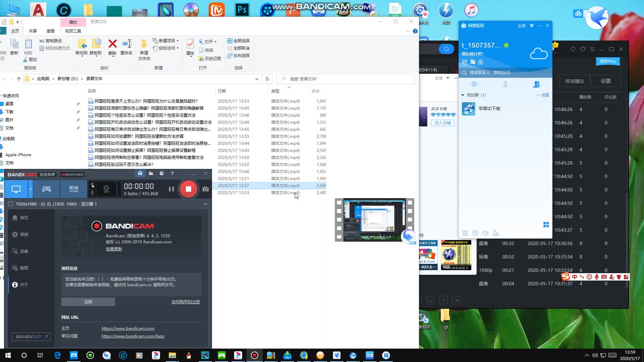The width and height of the screenshot is (644, 362).
Task: Open Bandicam help via the question mark icon
Action: point(172,174)
